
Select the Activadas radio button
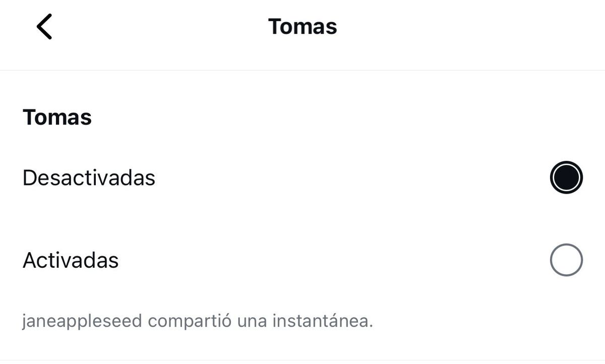coord(566,260)
